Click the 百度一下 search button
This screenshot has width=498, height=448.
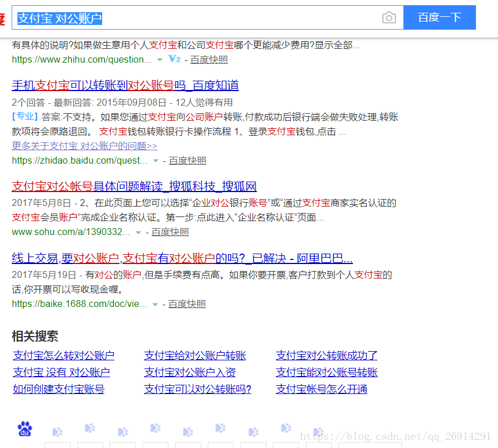(x=439, y=17)
